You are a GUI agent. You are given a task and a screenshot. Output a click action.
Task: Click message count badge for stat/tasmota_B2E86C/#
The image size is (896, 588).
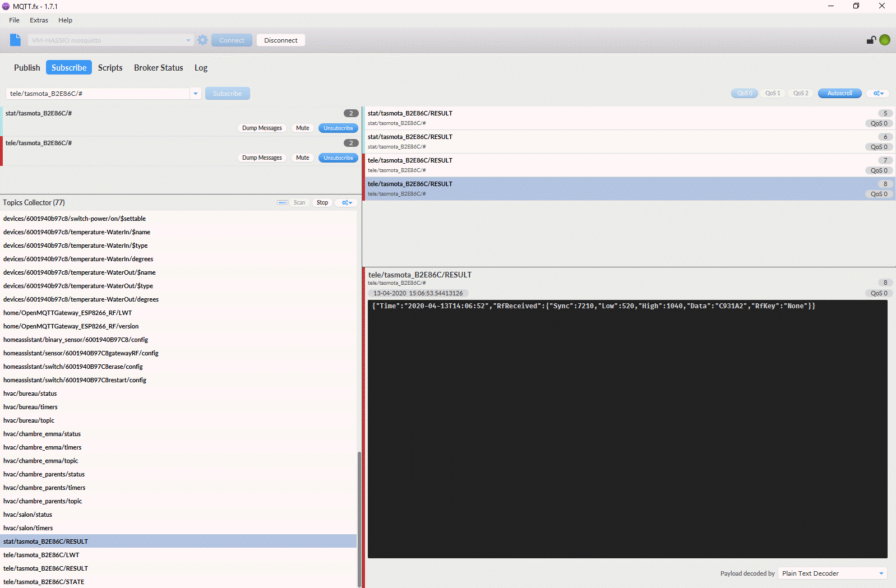click(351, 113)
